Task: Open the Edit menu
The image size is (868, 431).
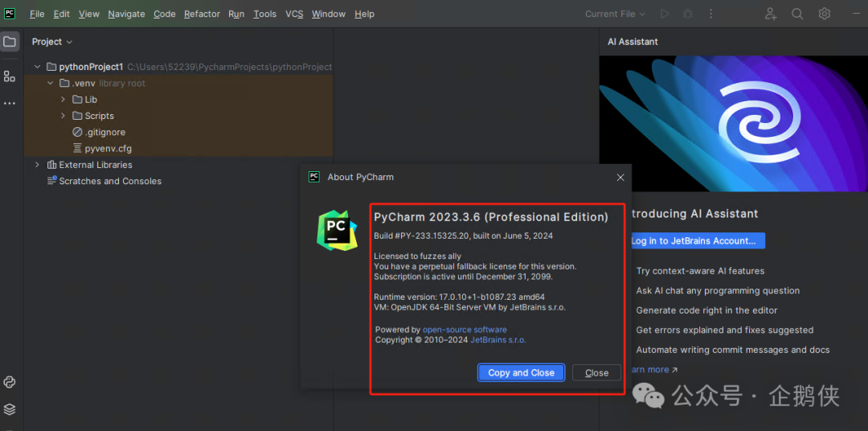Action: tap(61, 14)
